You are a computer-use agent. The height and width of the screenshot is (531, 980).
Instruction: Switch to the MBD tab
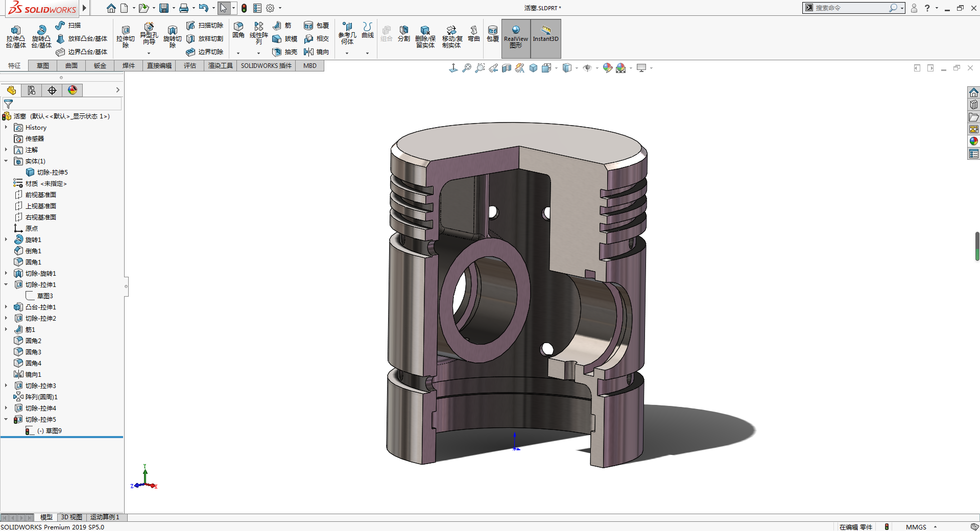pyautogui.click(x=310, y=65)
